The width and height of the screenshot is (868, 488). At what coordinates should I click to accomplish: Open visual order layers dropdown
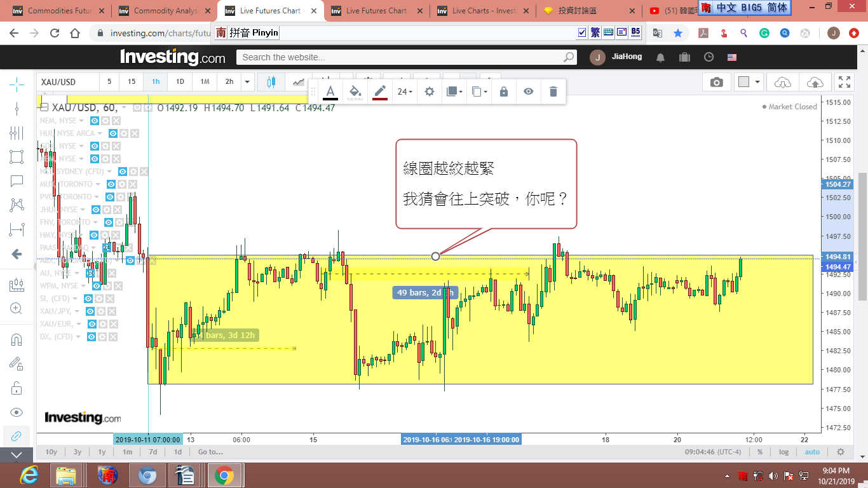(x=455, y=92)
